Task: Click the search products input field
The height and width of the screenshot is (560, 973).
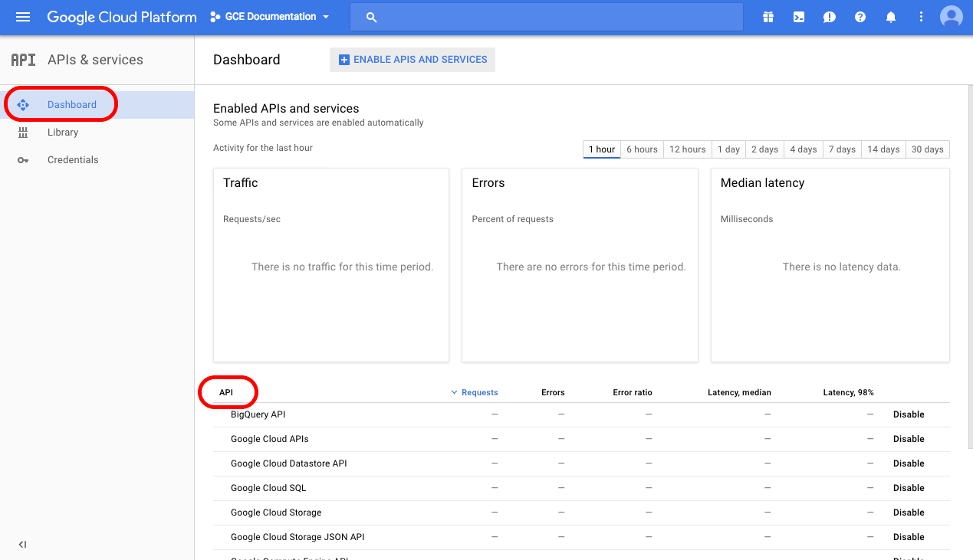Action: (547, 17)
